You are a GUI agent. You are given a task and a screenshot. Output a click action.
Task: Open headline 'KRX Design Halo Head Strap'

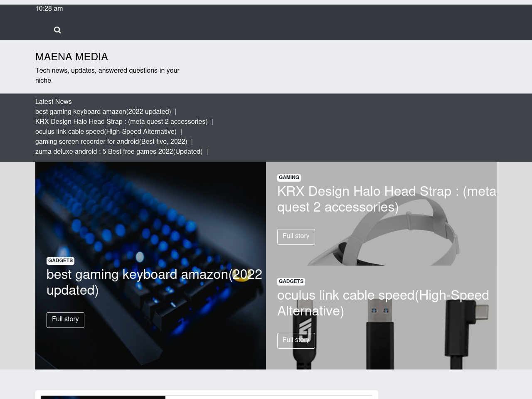[387, 199]
